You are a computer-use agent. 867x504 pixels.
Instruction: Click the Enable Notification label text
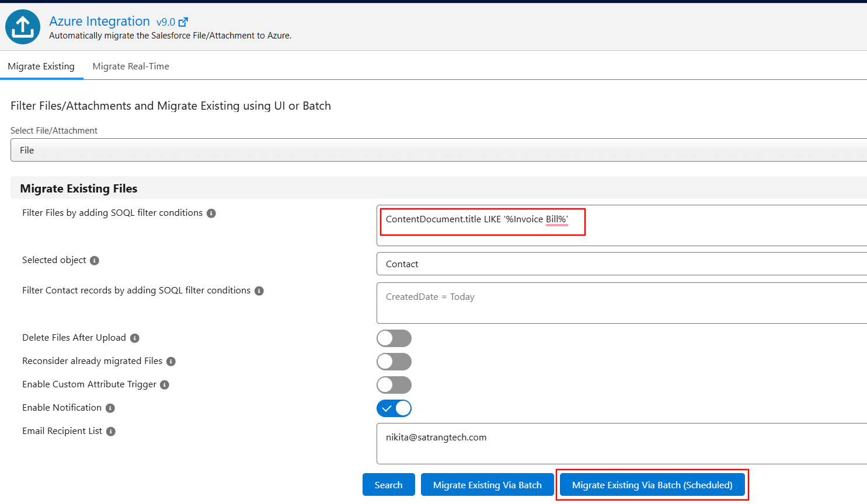click(x=62, y=408)
